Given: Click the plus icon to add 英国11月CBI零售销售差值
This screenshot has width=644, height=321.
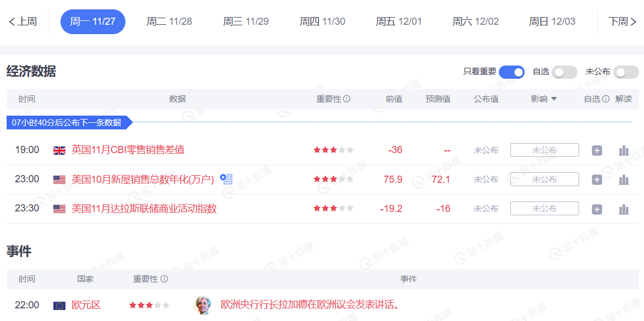Looking at the screenshot, I should (597, 149).
